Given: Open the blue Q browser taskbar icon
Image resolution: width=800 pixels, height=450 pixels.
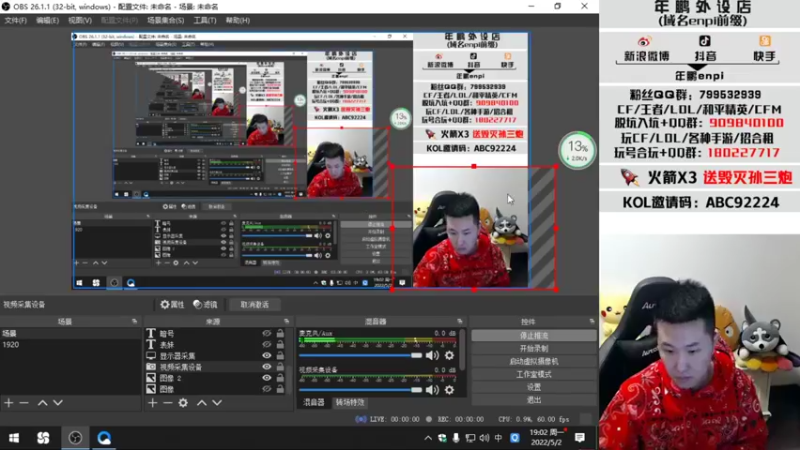Looking at the screenshot, I should pyautogui.click(x=104, y=438).
